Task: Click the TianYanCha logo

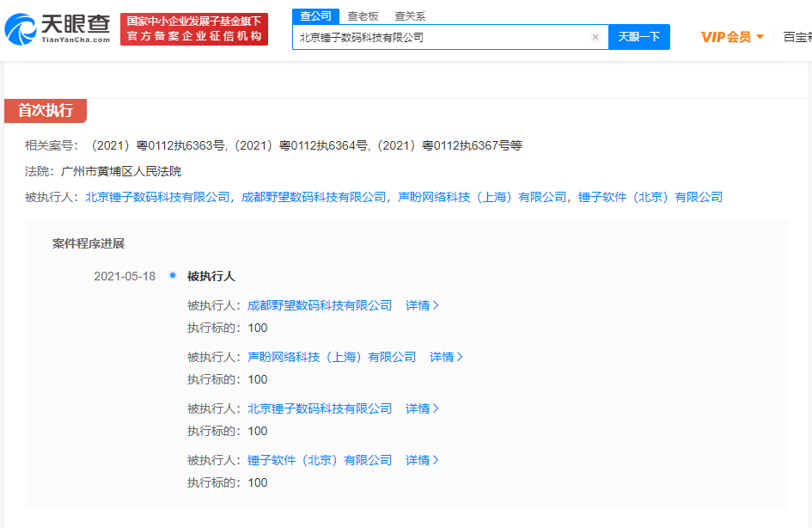Action: pos(58,28)
